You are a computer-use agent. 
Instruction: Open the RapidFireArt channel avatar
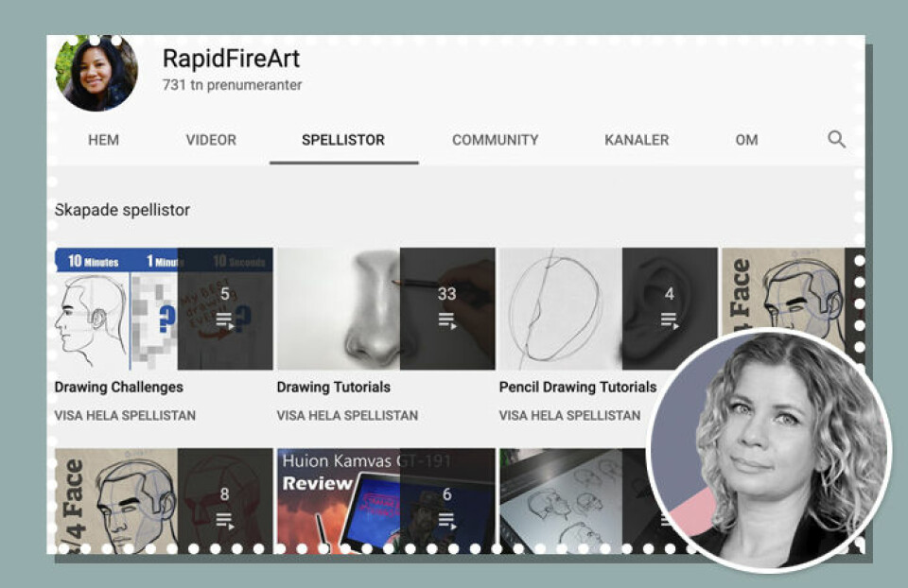tap(96, 74)
